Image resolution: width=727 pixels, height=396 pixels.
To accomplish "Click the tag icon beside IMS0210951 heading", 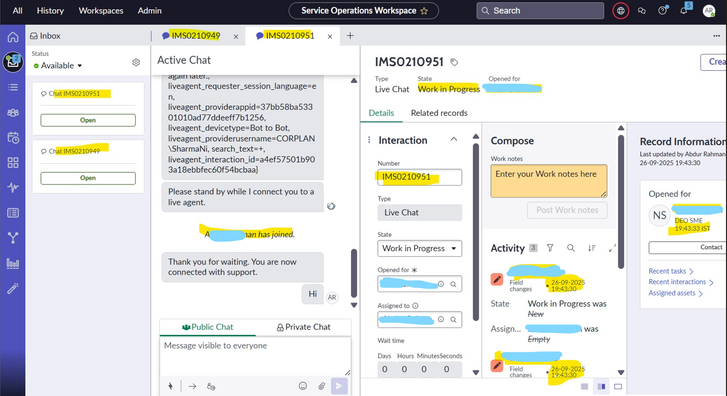I will pos(454,62).
